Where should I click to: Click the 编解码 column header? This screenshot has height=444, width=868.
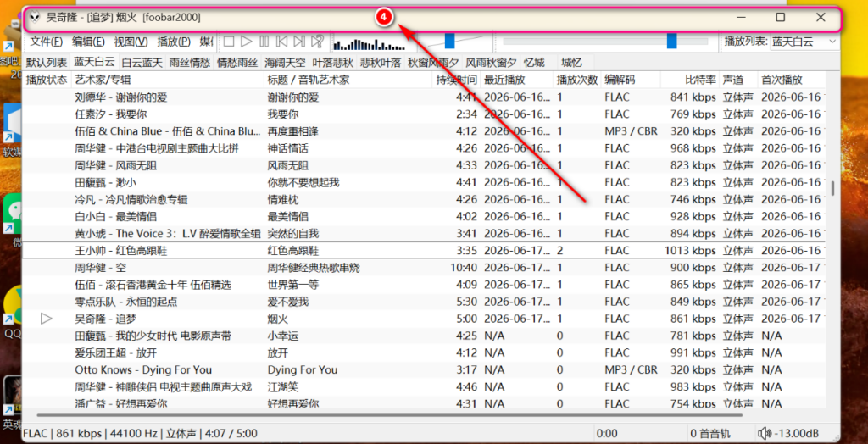pos(631,80)
